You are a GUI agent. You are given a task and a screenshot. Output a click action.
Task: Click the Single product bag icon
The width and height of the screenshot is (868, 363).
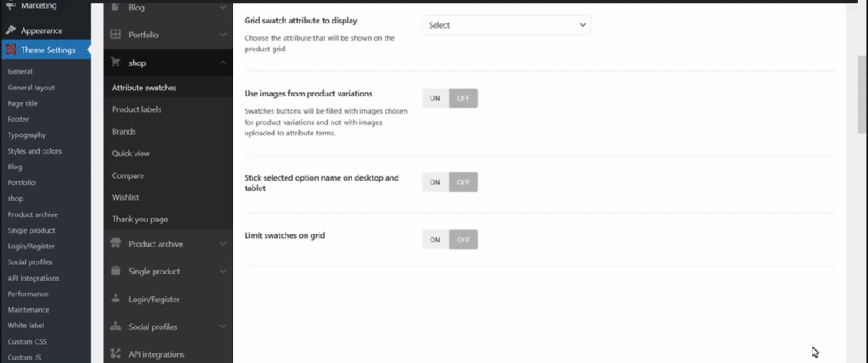click(115, 272)
